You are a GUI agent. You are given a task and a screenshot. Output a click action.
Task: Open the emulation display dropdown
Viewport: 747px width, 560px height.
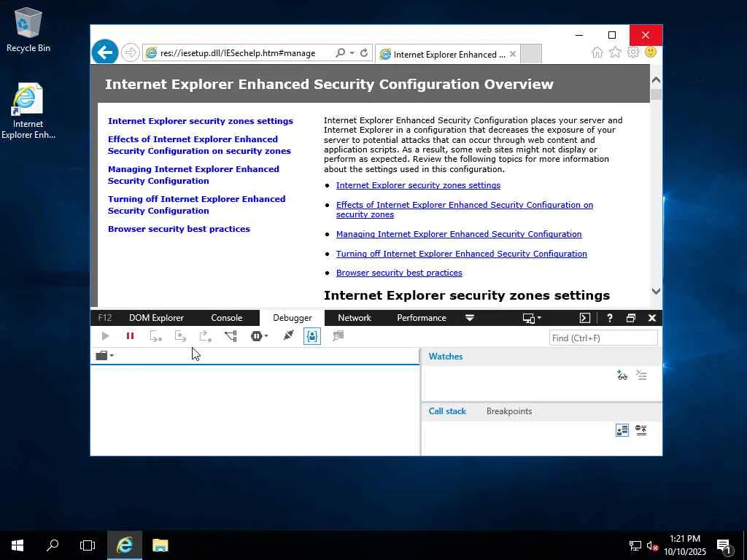(532, 318)
